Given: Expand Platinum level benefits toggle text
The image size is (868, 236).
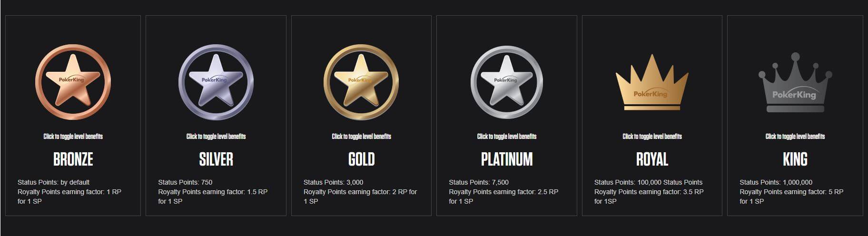Looking at the screenshot, I should click(506, 137).
